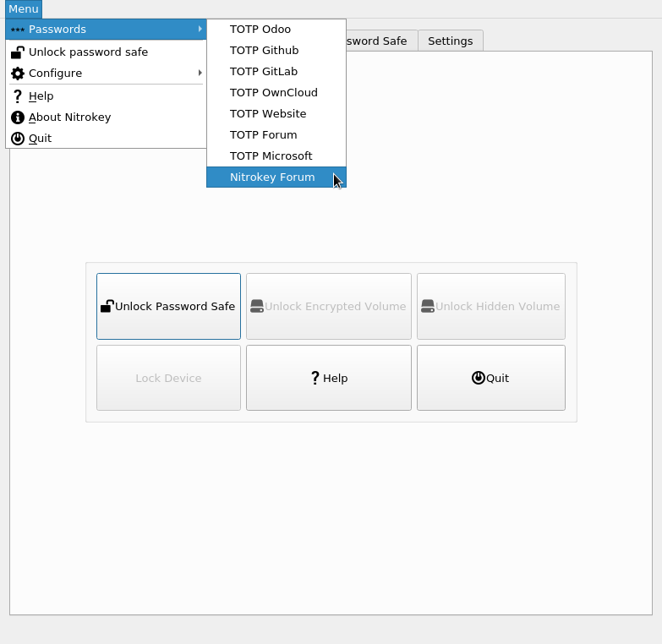Click the Unlock Encrypted Volume button
662x644 pixels.
click(328, 307)
